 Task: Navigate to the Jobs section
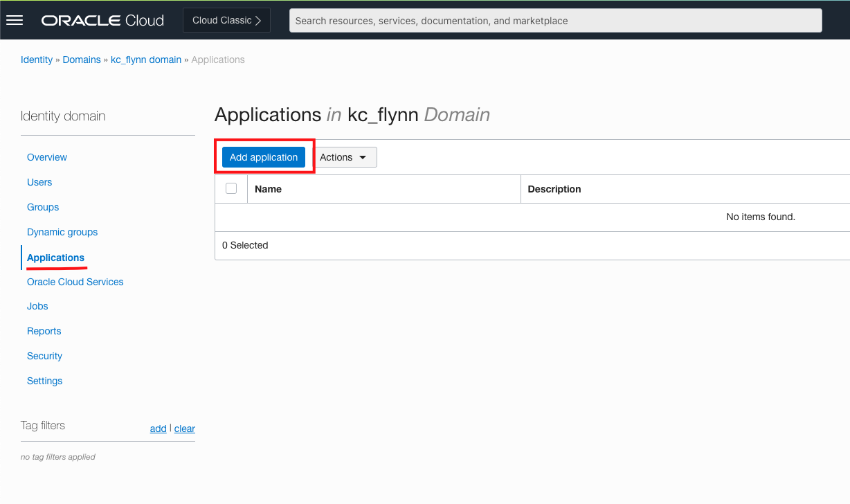[x=37, y=306]
